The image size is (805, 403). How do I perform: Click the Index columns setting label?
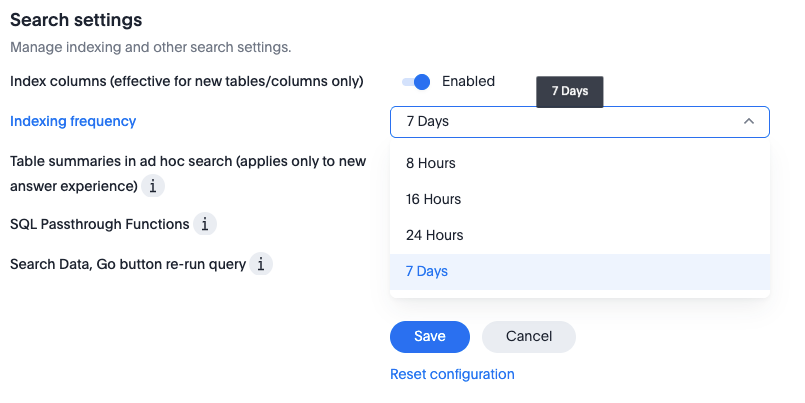coord(186,80)
